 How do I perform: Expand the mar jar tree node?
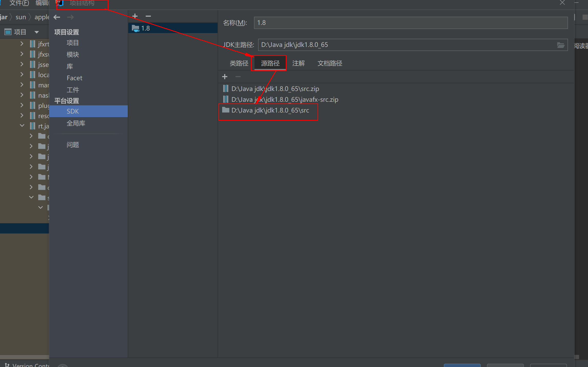[22, 85]
